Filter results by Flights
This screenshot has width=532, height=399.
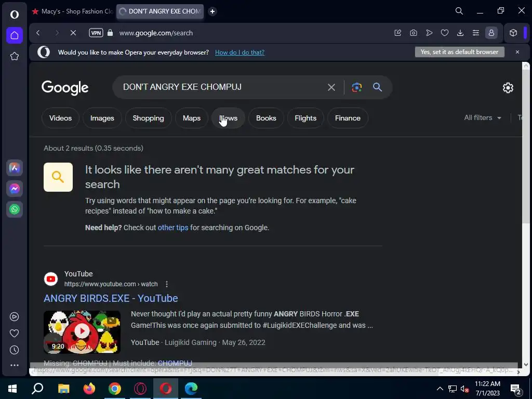click(x=305, y=118)
